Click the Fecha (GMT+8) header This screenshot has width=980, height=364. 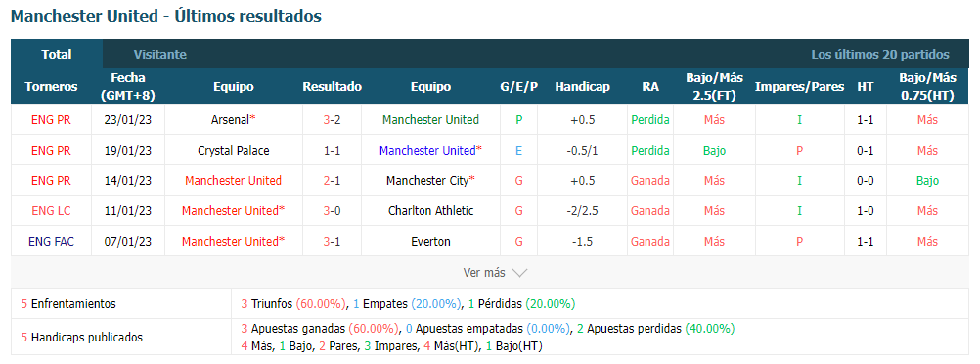pyautogui.click(x=128, y=87)
